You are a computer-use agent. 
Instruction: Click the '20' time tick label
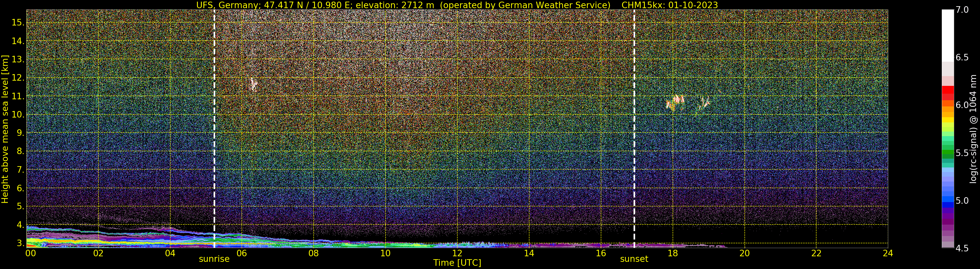click(x=744, y=253)
